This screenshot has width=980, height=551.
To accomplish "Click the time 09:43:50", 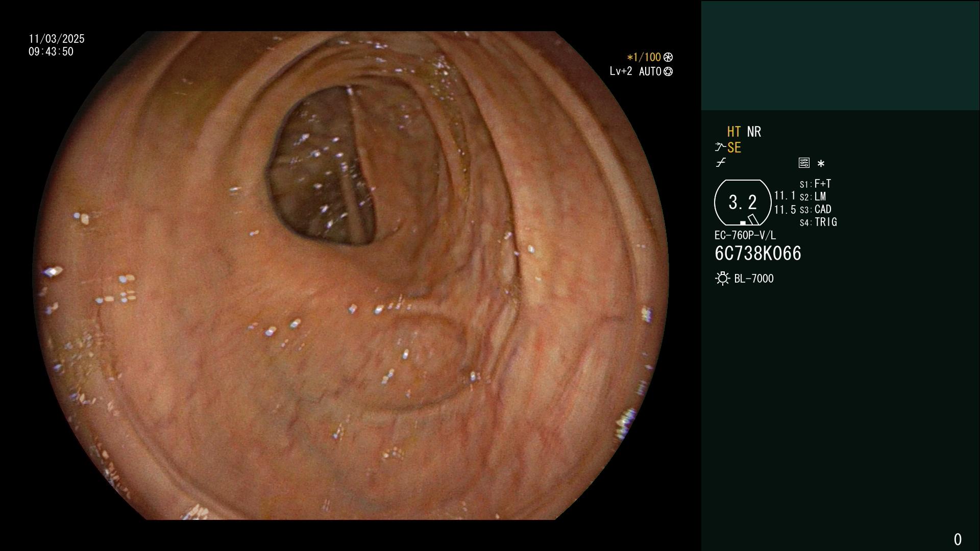I will (51, 52).
